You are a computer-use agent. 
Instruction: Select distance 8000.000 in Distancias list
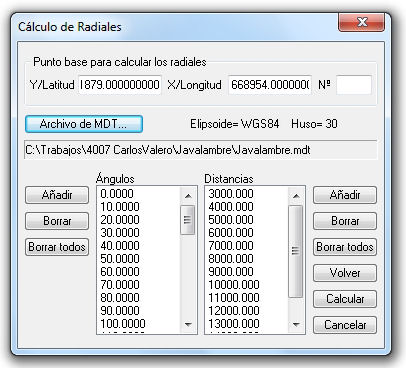247,259
